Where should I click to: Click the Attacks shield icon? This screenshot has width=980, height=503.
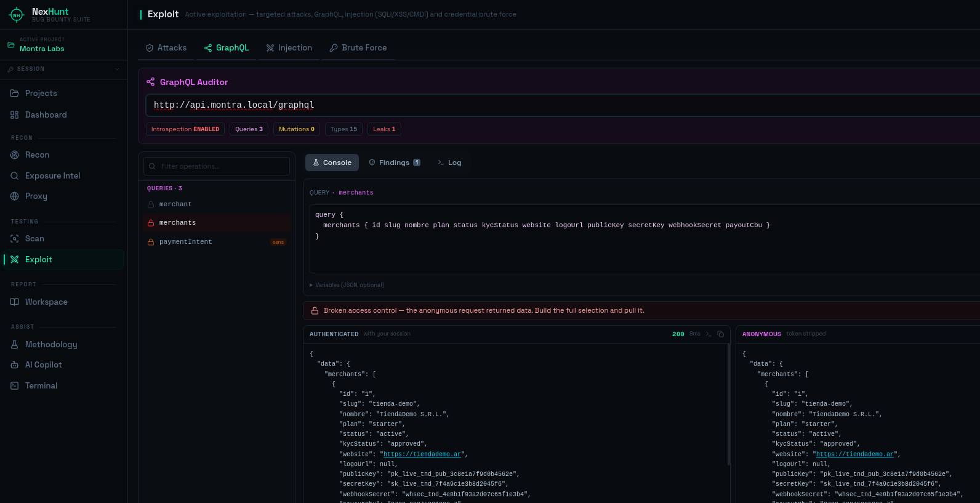pos(149,48)
